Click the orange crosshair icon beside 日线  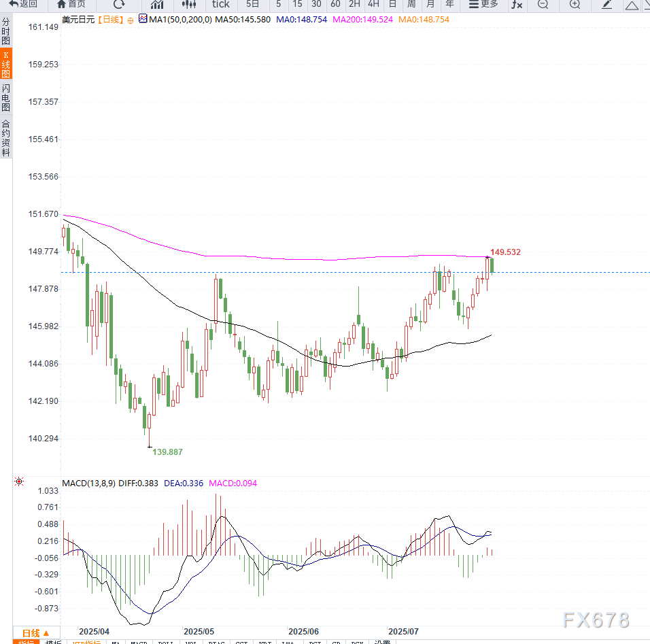coord(131,20)
